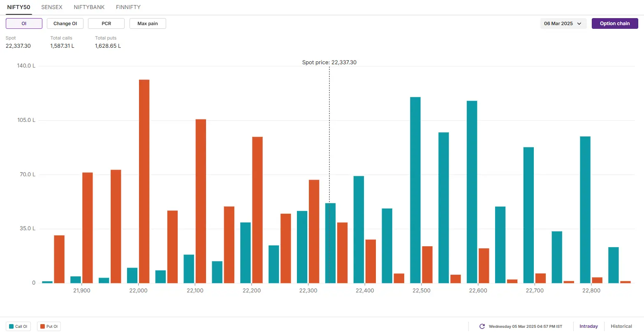Select the OI view button
Image resolution: width=644 pixels, height=334 pixels.
click(24, 23)
